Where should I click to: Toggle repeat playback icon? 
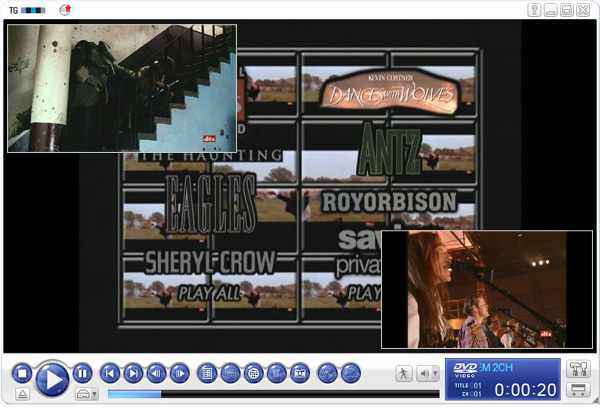tap(351, 373)
